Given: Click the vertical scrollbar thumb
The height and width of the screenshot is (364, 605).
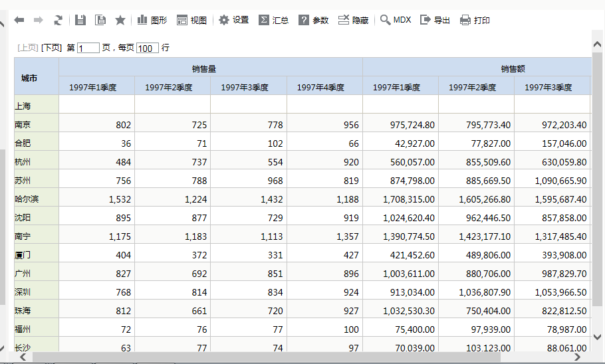Looking at the screenshot, I should coord(597,179).
